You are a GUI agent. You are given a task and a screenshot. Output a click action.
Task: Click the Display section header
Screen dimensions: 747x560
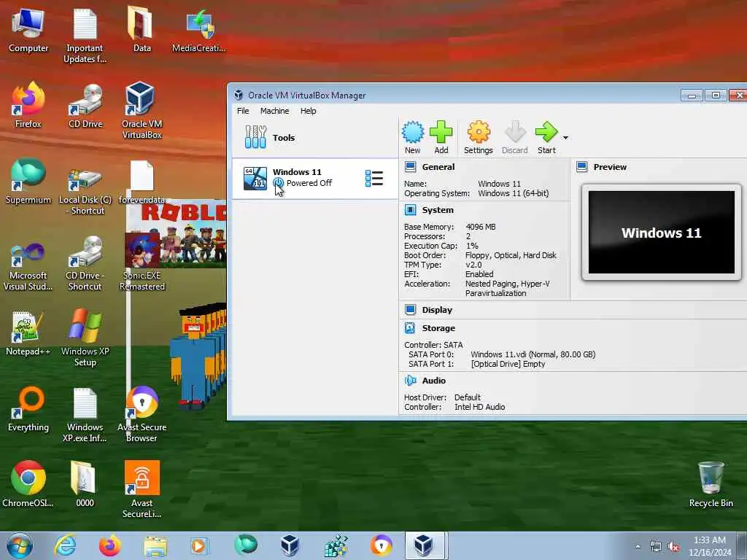pyautogui.click(x=437, y=310)
